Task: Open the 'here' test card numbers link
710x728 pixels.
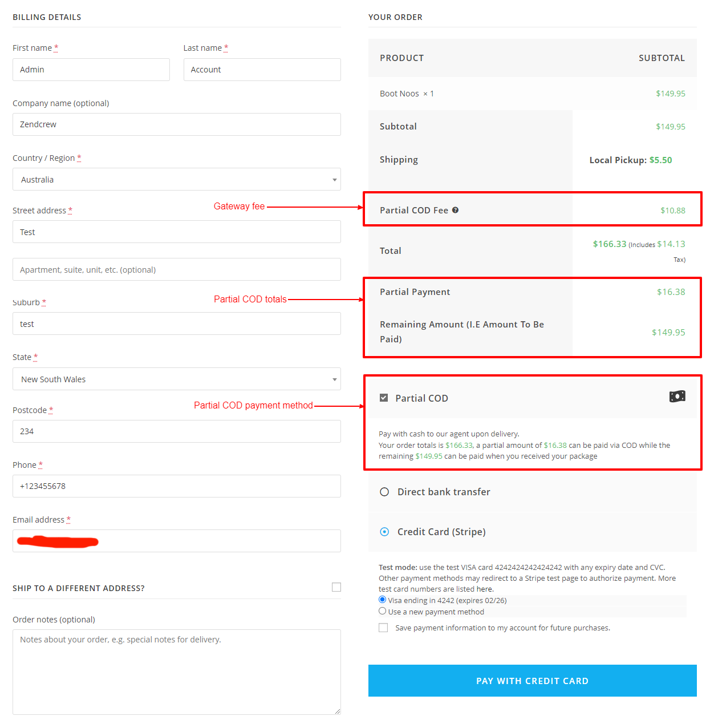Action: point(485,589)
